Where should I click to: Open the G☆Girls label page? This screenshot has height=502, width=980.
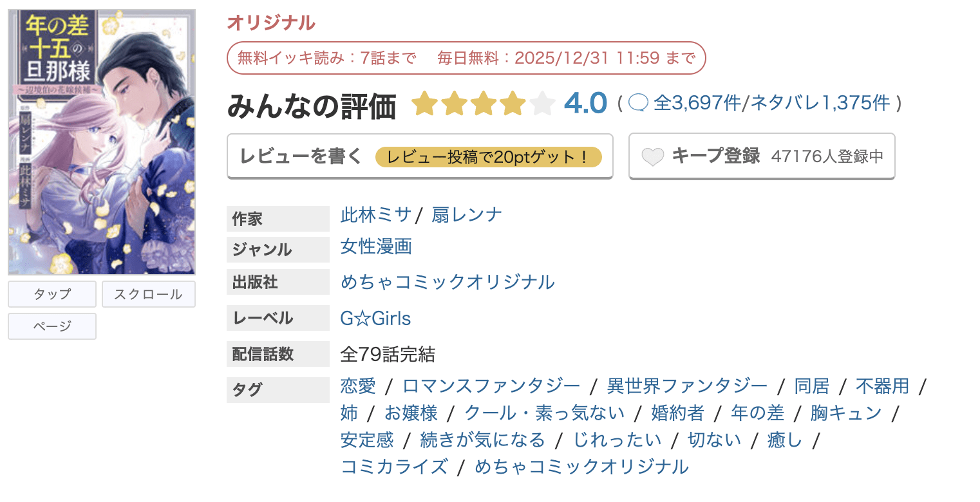(375, 318)
